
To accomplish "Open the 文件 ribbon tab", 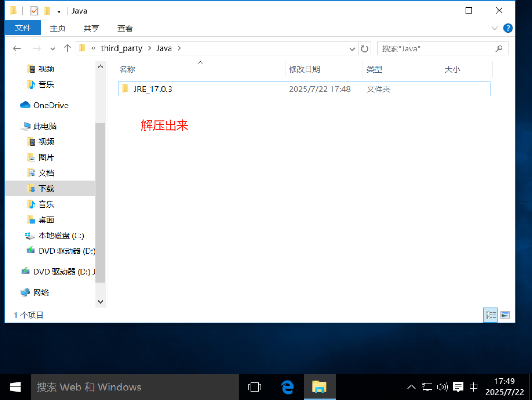I will click(23, 28).
